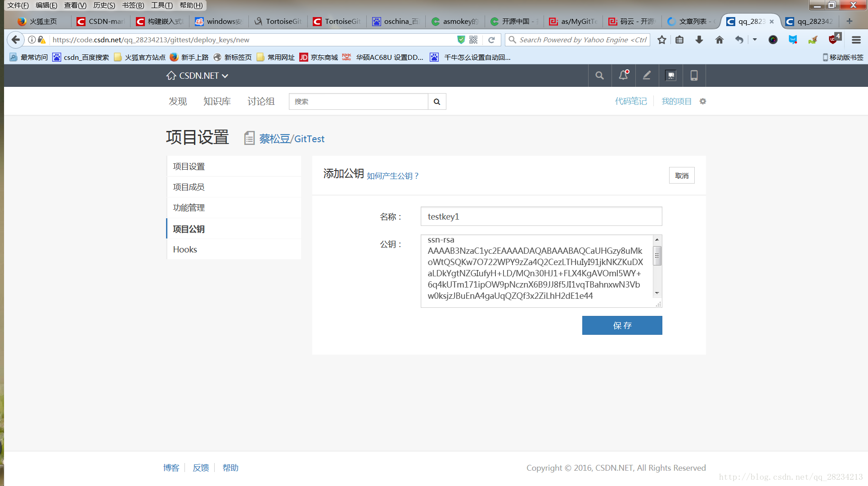The image size is (868, 486).
Task: Click the site 搜索 search input
Action: coord(359,102)
